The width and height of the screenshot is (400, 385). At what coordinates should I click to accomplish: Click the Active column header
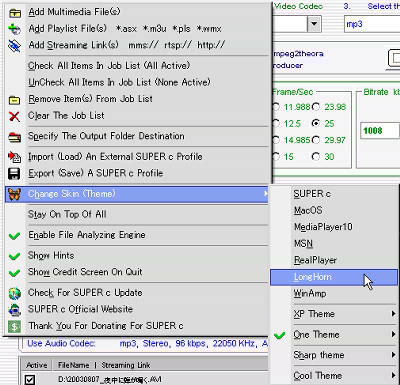37,365
